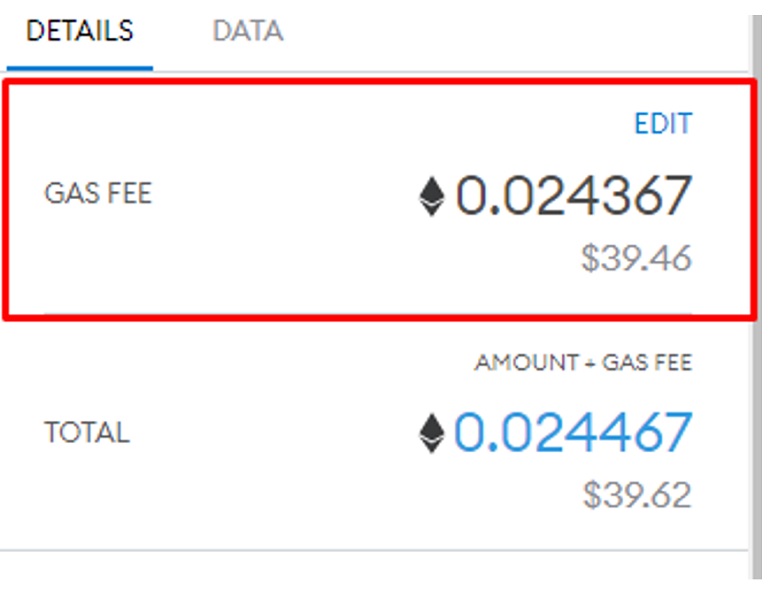
Task: Click the $39.46 gas fee price
Action: 636,258
